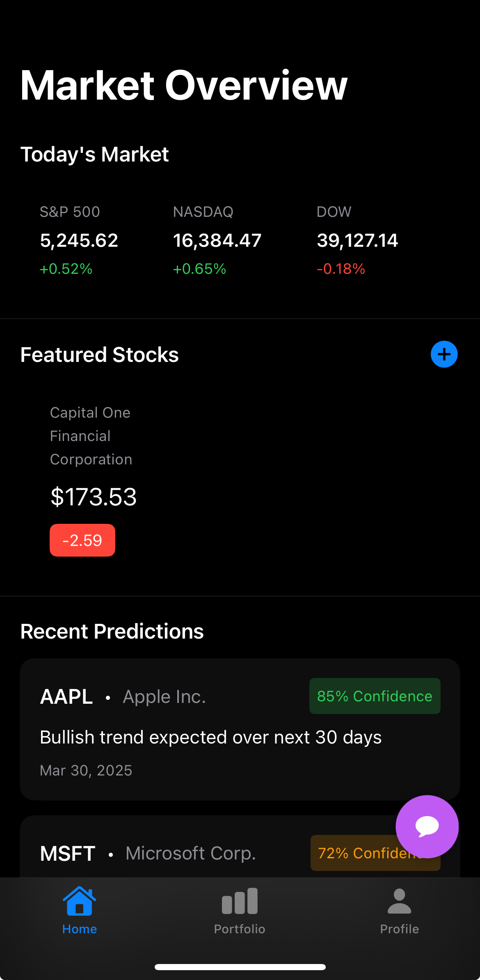Select the Home house icon

click(79, 900)
